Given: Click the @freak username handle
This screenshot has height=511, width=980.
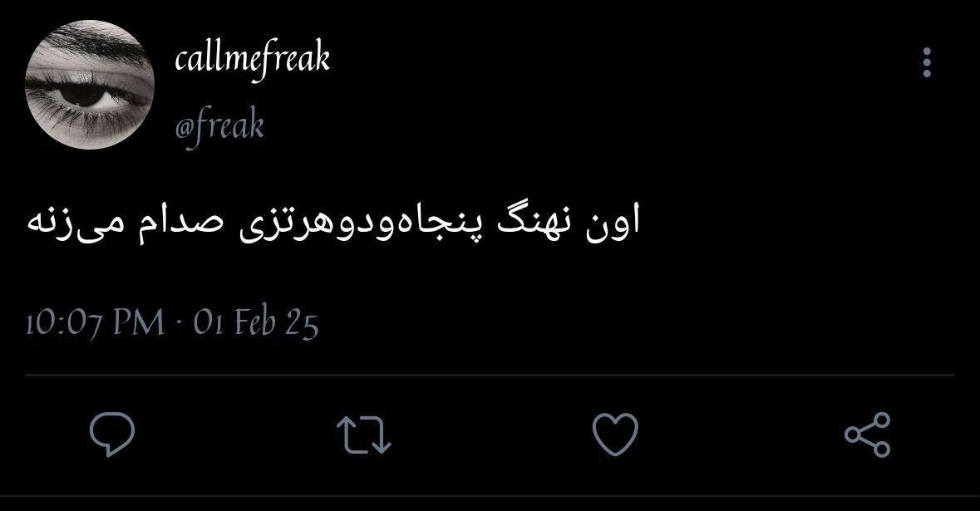Looking at the screenshot, I should (219, 127).
